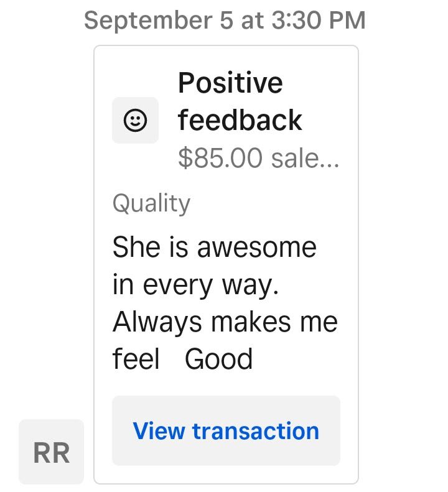This screenshot has height=492, width=448.
Task: Click the word 'Positive' in the title
Action: tap(230, 83)
